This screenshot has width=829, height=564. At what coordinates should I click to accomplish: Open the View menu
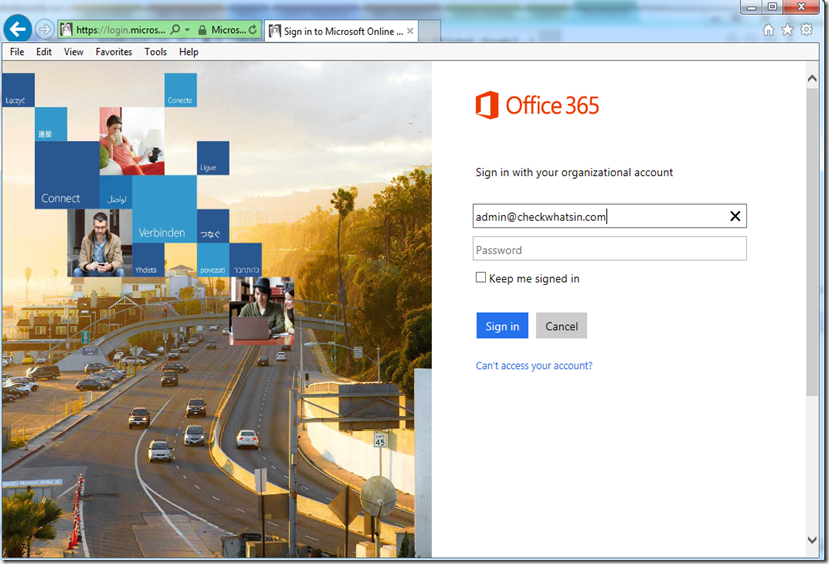point(73,52)
